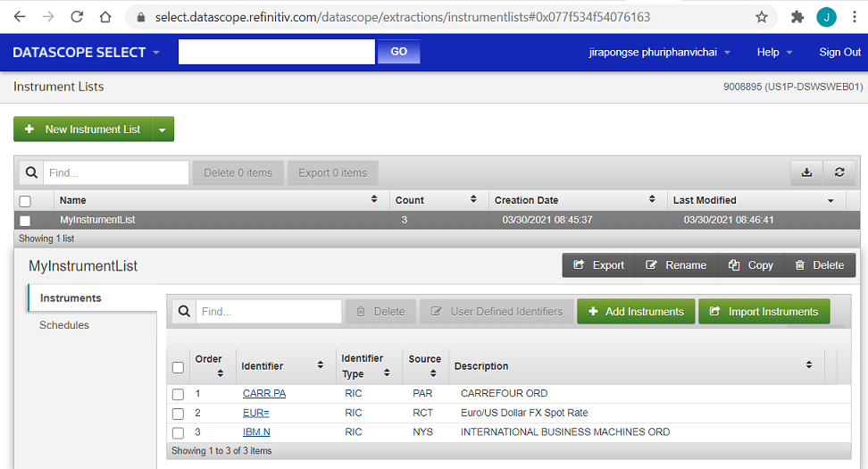Open jirapongse phuriphanvichai user dropdown
This screenshot has height=469, width=868.
pos(659,52)
